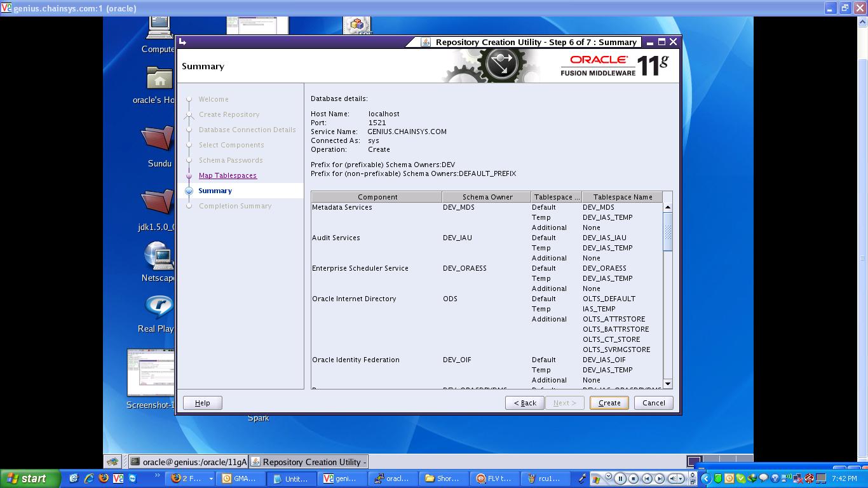Grab the summary table scrollbar thumb
This screenshot has height=488, width=868.
tap(667, 231)
